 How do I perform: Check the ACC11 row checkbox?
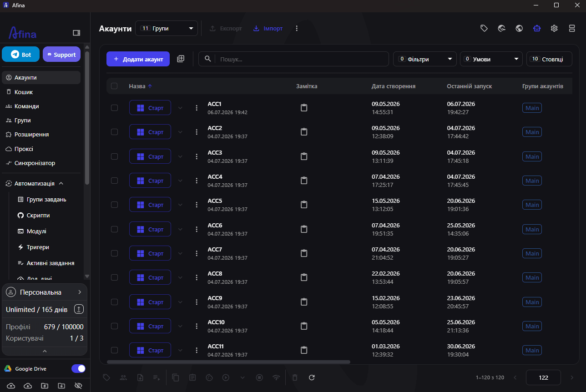[114, 350]
